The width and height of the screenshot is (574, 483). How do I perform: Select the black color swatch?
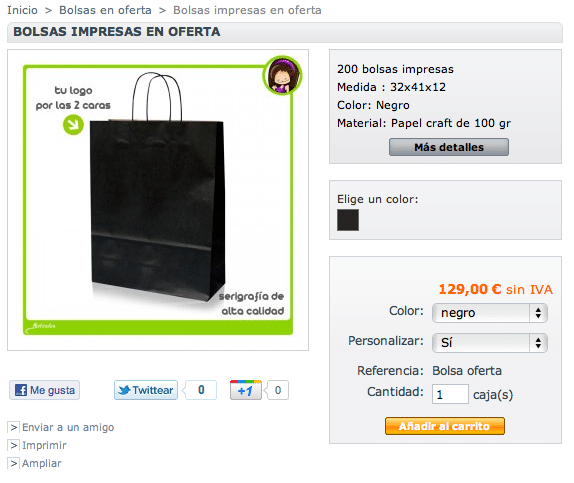tap(348, 220)
